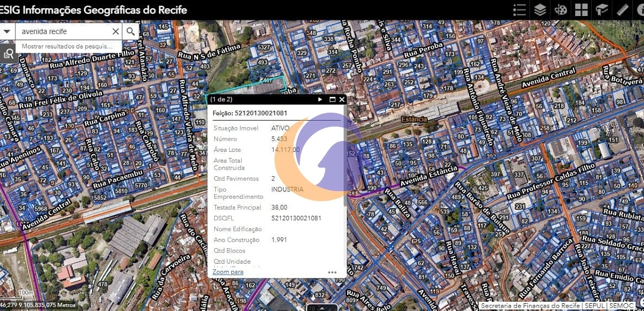Click inside the address search field
The image size is (644, 311).
point(63,31)
